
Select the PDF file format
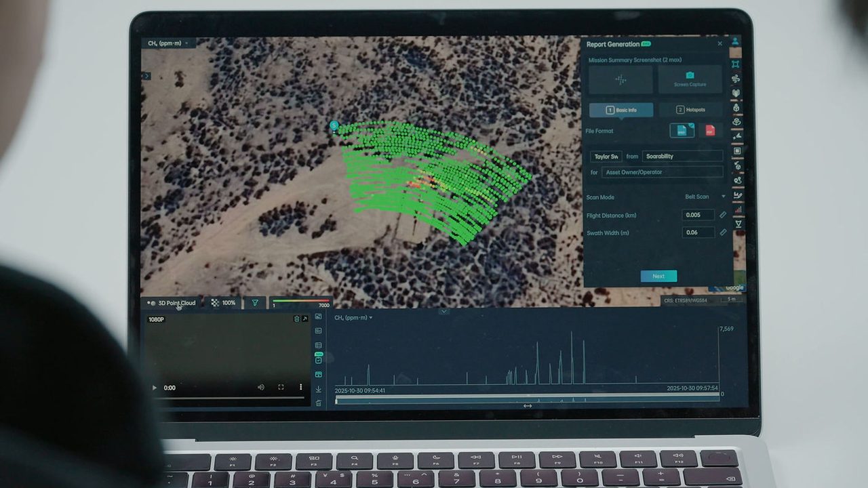(710, 130)
